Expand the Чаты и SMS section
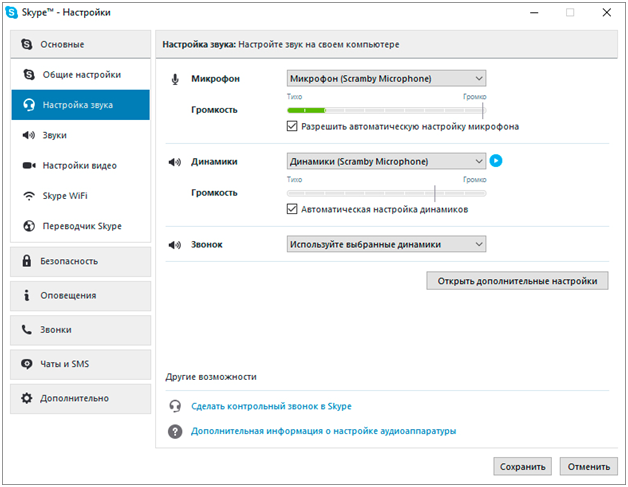628x487 pixels. [x=81, y=364]
